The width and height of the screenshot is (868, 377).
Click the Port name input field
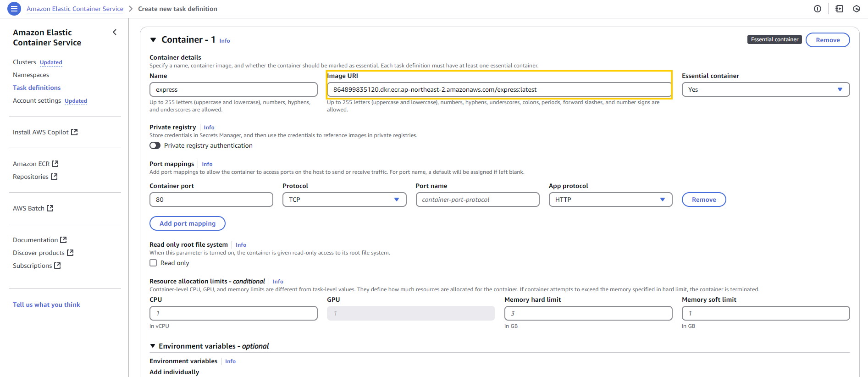click(477, 200)
